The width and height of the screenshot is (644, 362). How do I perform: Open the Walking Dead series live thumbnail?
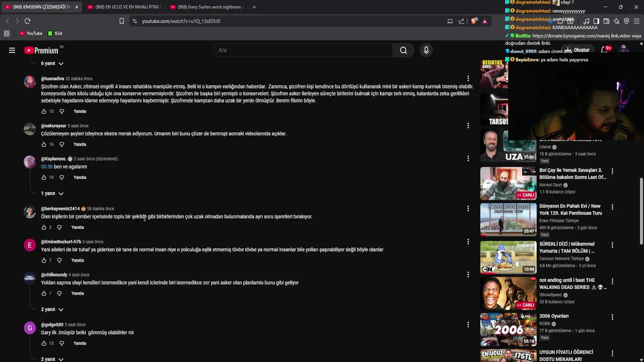coord(508,294)
